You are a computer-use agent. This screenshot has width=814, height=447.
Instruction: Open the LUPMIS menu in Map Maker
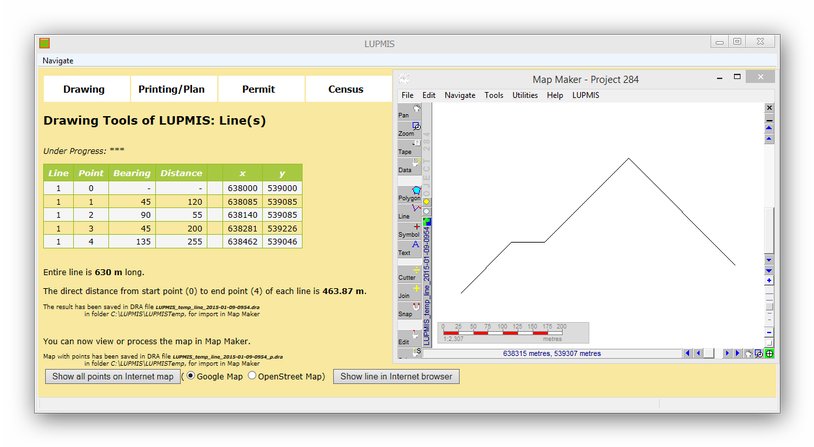pyautogui.click(x=586, y=96)
